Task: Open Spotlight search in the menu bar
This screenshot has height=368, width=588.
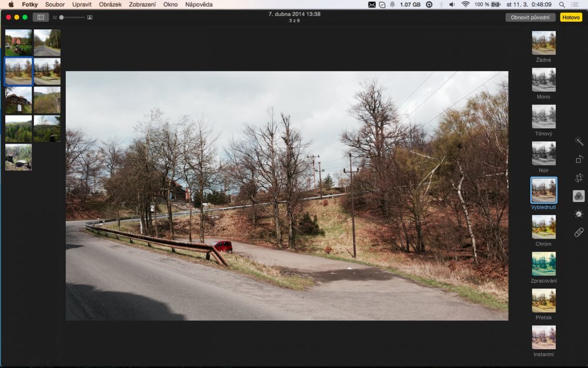Action: (x=562, y=4)
